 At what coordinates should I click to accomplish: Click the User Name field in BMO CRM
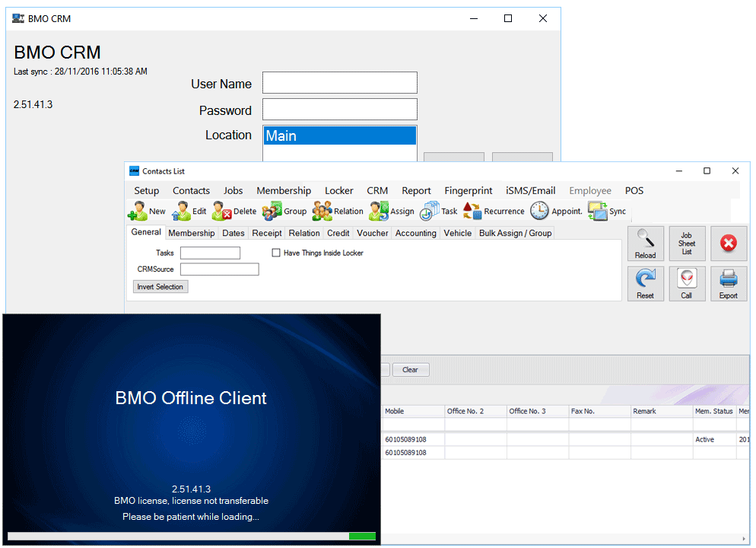click(x=340, y=82)
